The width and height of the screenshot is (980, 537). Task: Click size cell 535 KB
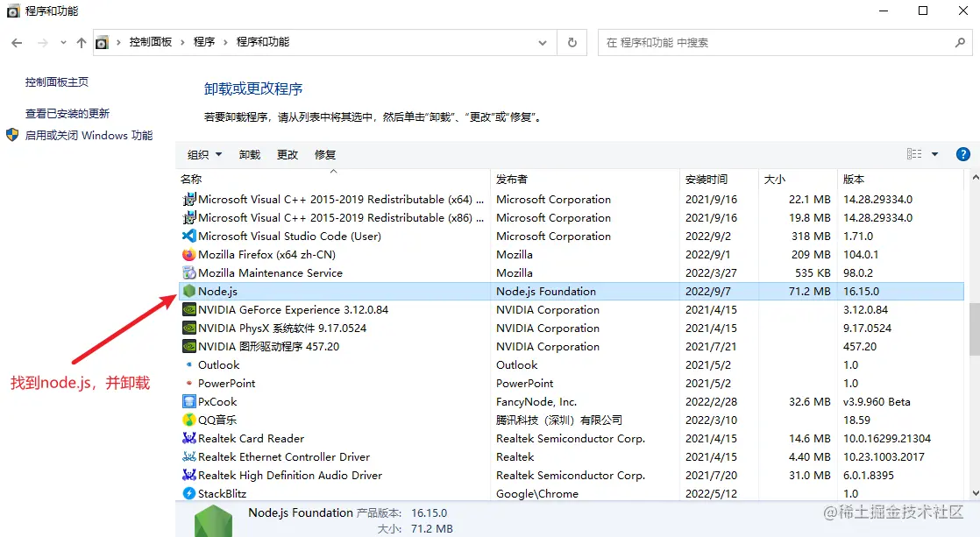(813, 272)
